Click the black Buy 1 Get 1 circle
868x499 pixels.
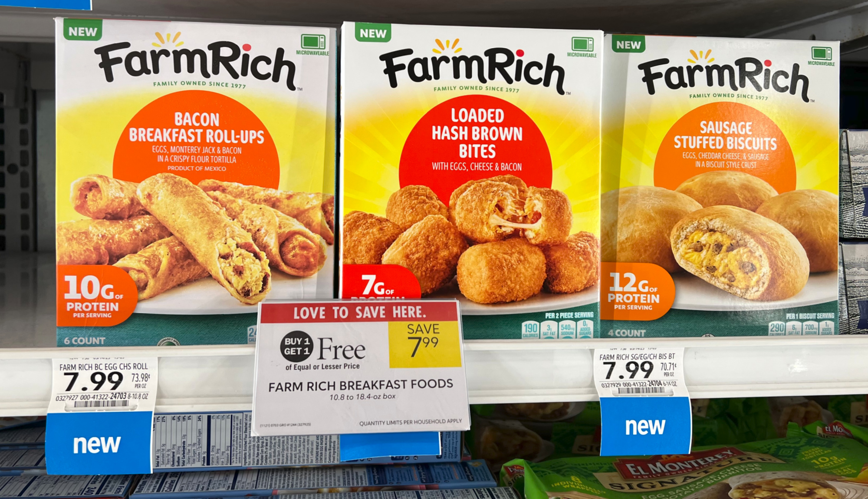[297, 346]
